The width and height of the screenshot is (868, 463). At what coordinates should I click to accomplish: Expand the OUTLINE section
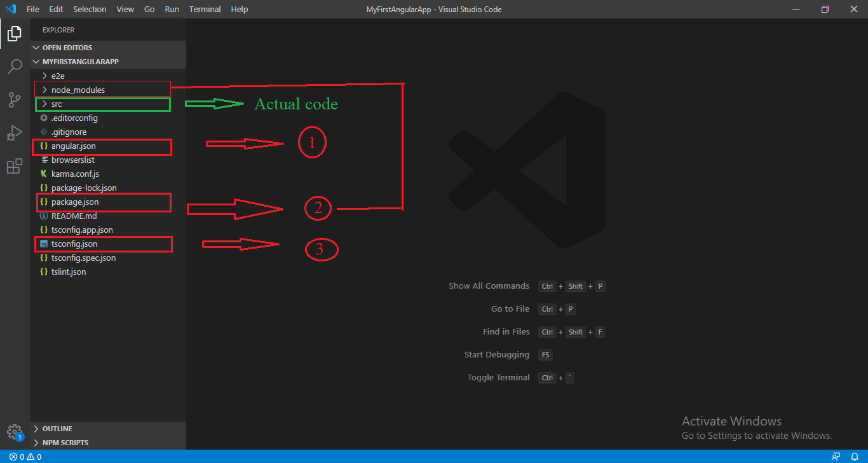[57, 428]
